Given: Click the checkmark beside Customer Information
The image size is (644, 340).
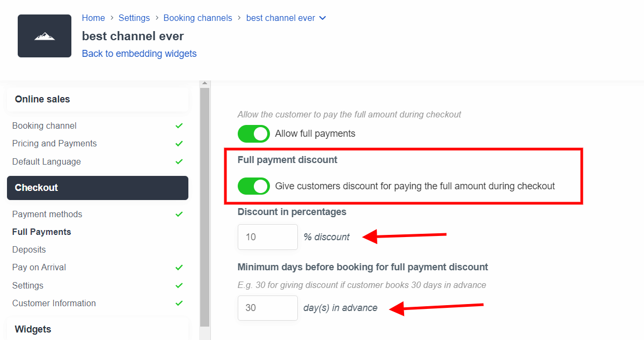Looking at the screenshot, I should (x=179, y=303).
